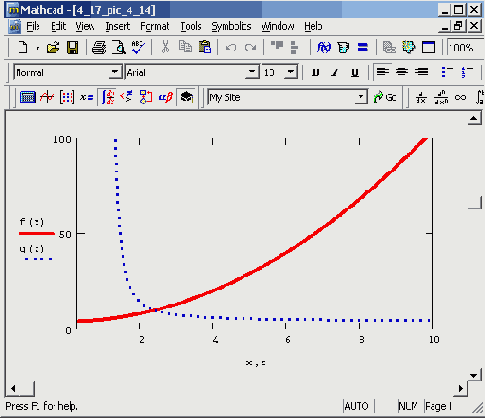
Task: Open the Window menu
Action: pyautogui.click(x=278, y=26)
